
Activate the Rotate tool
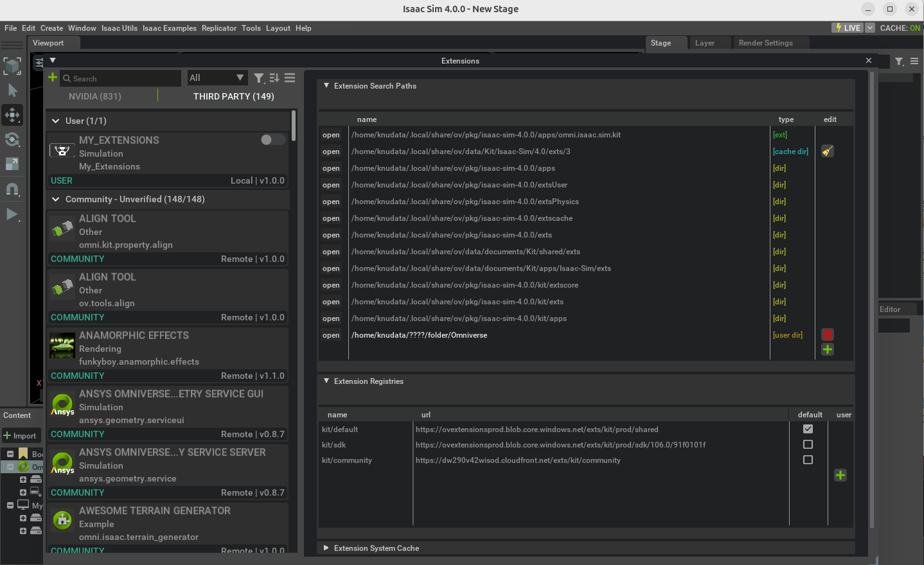[x=12, y=140]
